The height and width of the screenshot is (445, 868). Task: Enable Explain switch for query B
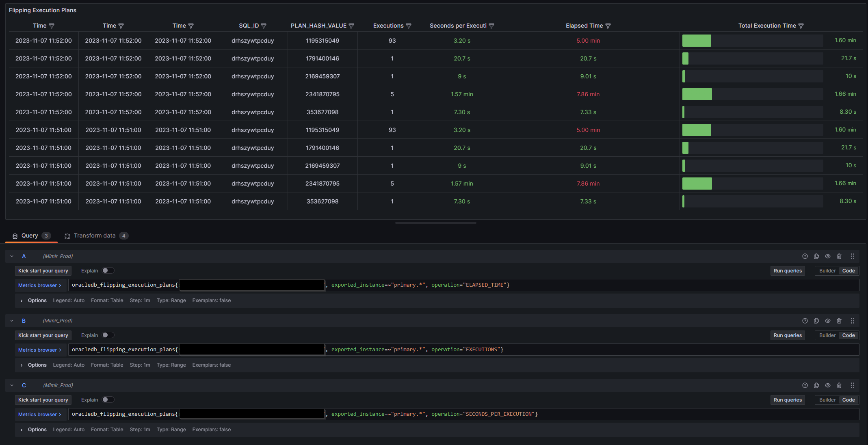click(108, 335)
